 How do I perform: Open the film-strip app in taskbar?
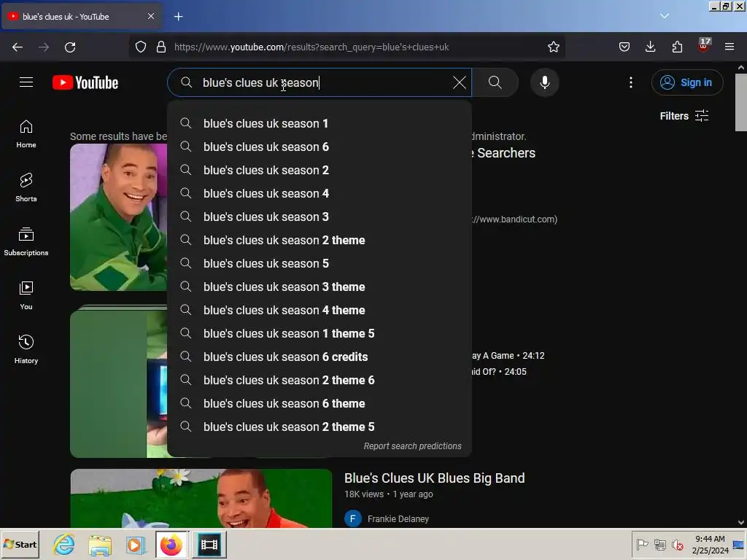209,544
